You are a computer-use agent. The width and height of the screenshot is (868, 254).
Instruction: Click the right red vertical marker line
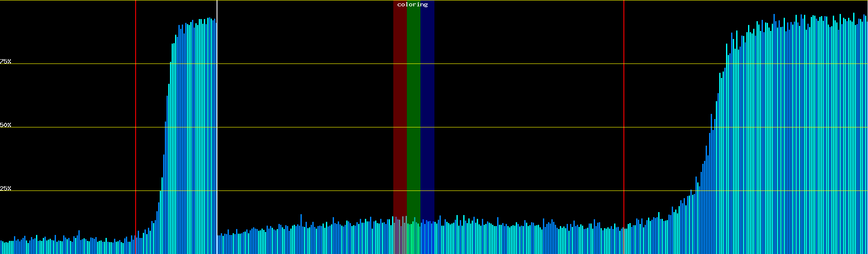624,127
